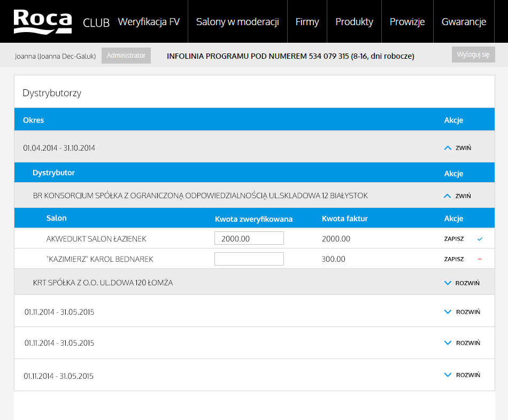Open the Gwarancje section
Screen dimensions: 508x420
tap(464, 22)
